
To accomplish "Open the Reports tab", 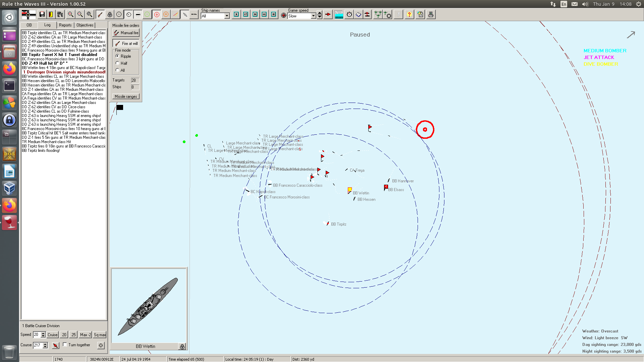I will pyautogui.click(x=65, y=25).
